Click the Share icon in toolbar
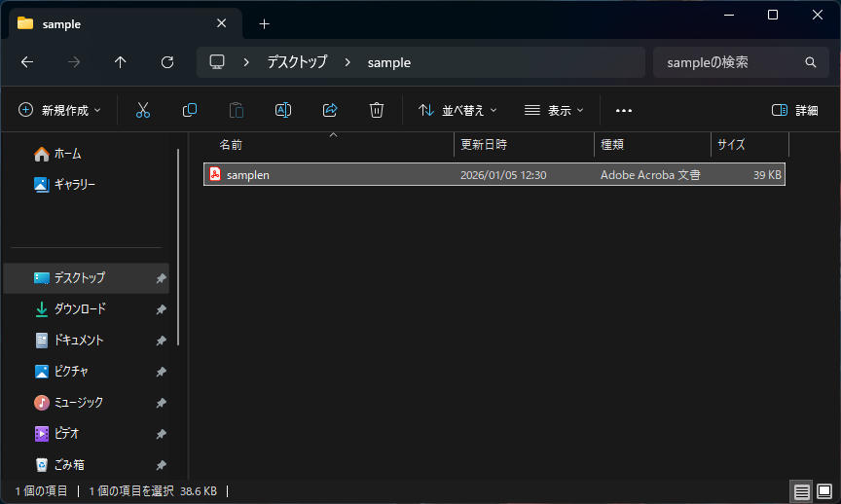This screenshot has width=841, height=504. coord(330,110)
